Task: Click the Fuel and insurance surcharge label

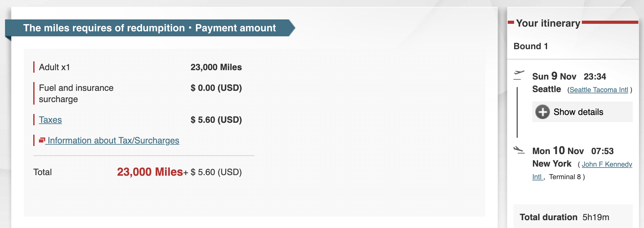Action: point(76,93)
